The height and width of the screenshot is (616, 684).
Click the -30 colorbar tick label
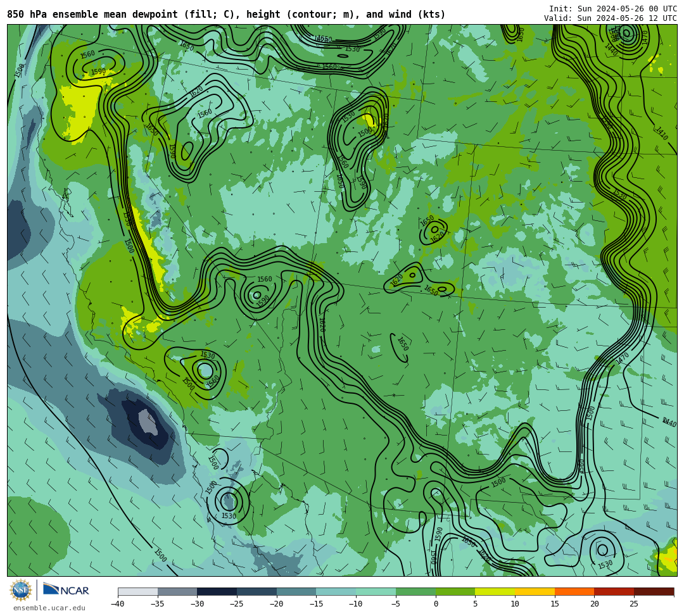coord(197,604)
